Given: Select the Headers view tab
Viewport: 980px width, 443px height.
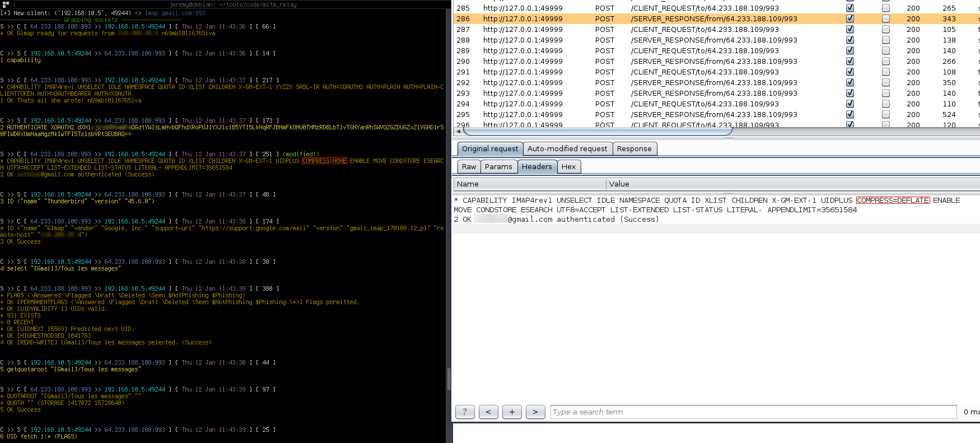Looking at the screenshot, I should [537, 167].
